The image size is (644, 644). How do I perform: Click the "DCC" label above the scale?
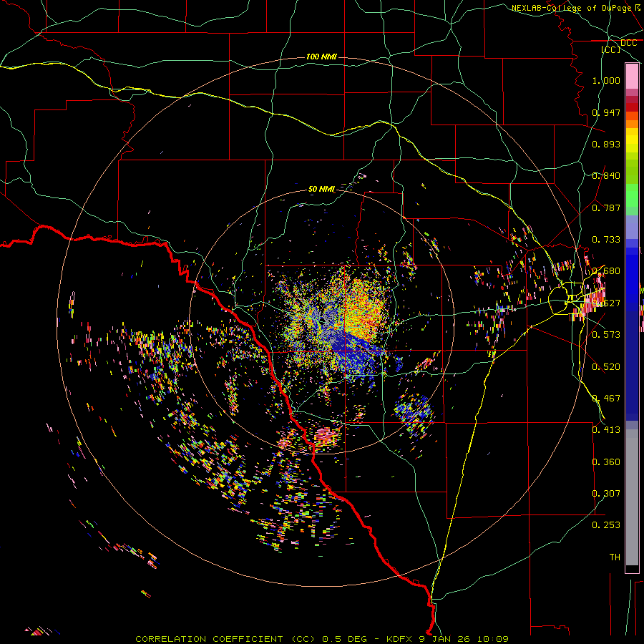click(628, 43)
